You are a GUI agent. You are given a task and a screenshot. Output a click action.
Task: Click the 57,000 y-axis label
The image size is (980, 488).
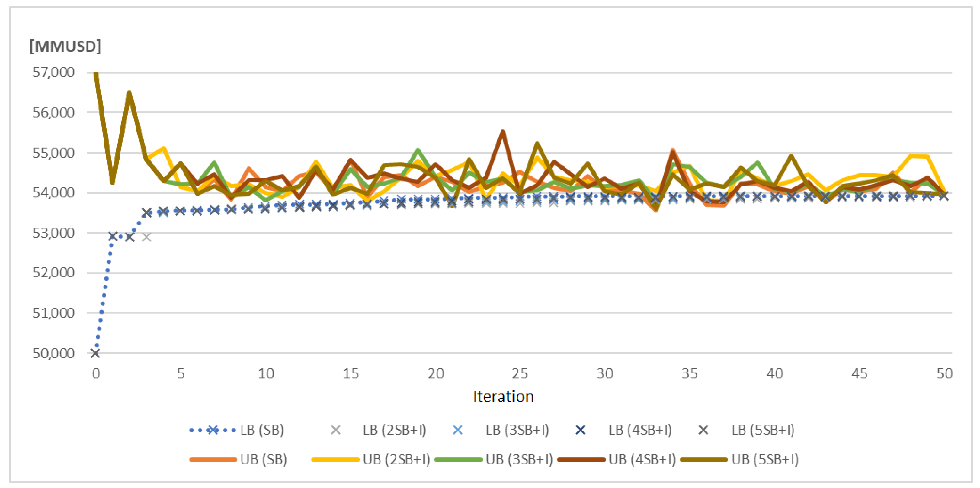pos(54,72)
